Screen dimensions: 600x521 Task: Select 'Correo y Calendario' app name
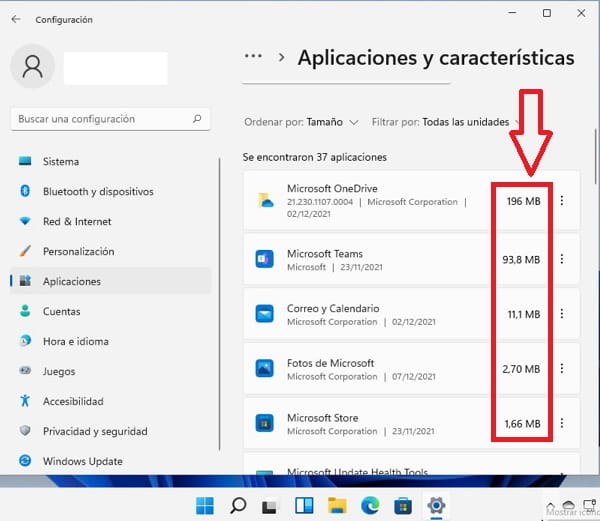pos(333,308)
